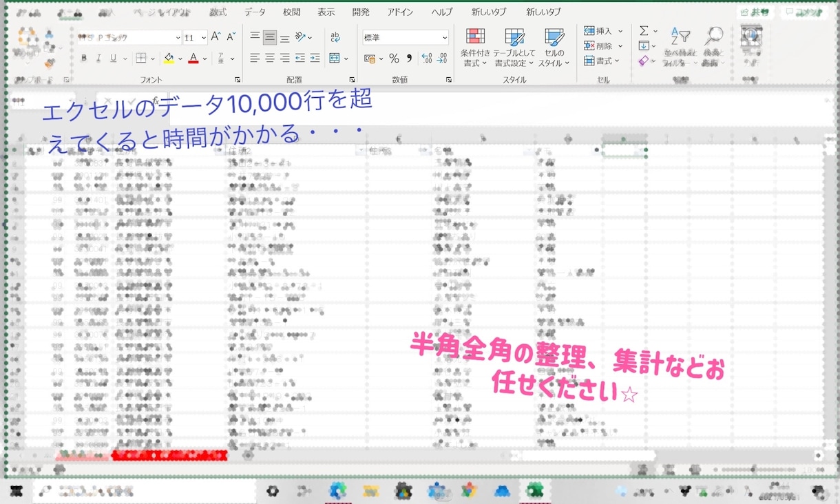Click the 共有 share button
This screenshot has width=840, height=504.
coord(756,12)
